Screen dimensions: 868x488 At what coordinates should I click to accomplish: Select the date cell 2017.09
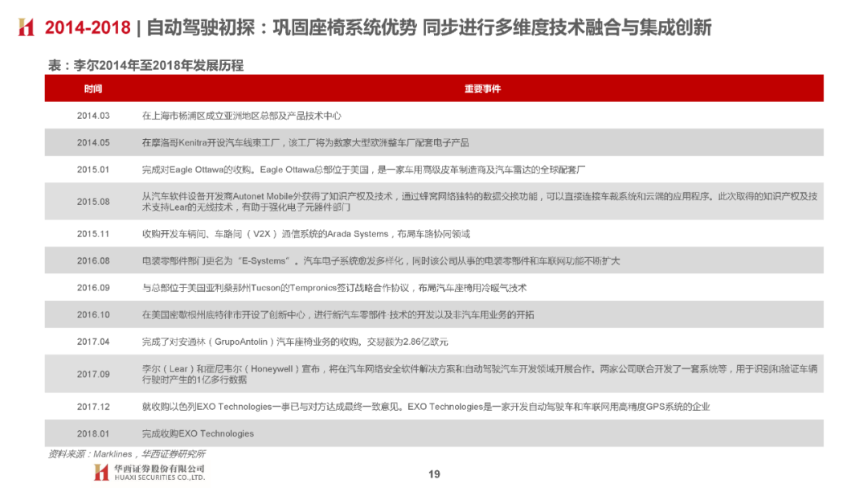coord(93,374)
